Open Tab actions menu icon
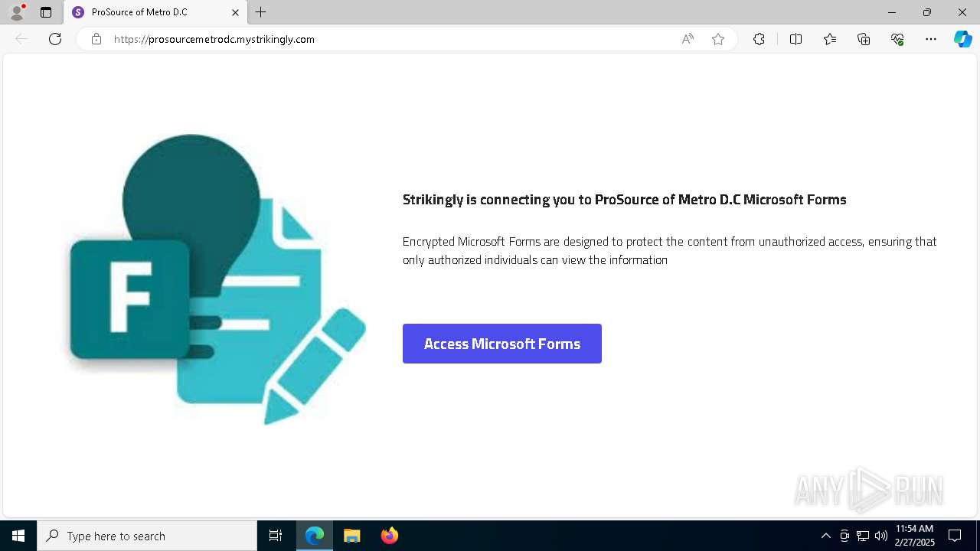The width and height of the screenshot is (980, 551). click(x=46, y=12)
